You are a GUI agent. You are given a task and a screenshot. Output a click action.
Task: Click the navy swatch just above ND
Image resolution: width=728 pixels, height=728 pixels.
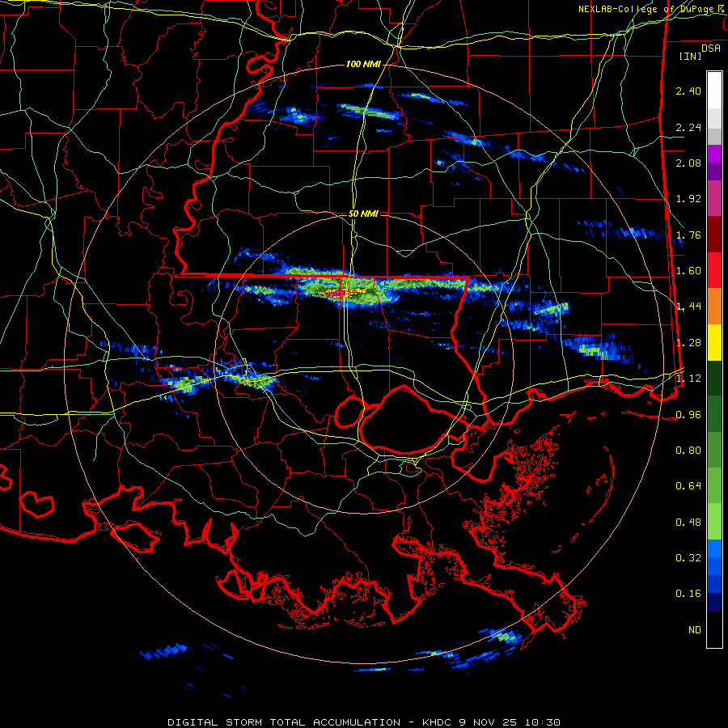point(714,603)
